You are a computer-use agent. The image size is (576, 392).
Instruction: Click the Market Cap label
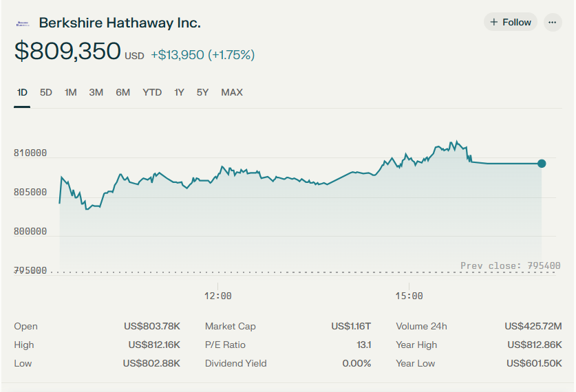[x=231, y=326]
